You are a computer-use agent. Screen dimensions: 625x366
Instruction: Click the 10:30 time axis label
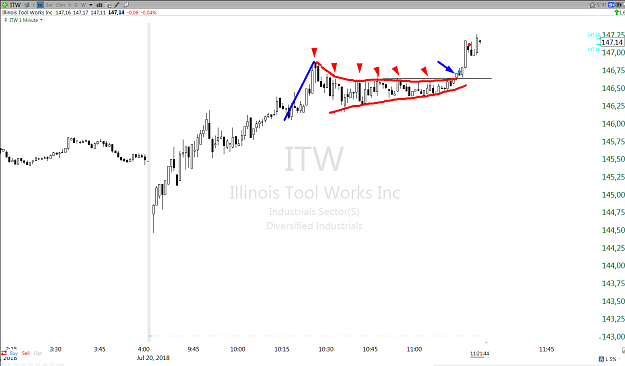point(326,349)
